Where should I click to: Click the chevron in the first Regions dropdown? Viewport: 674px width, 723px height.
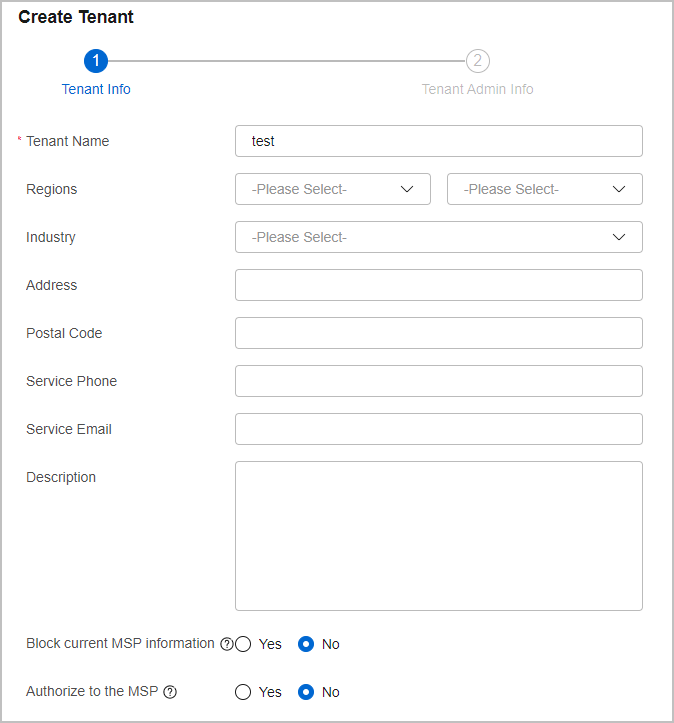pos(407,189)
